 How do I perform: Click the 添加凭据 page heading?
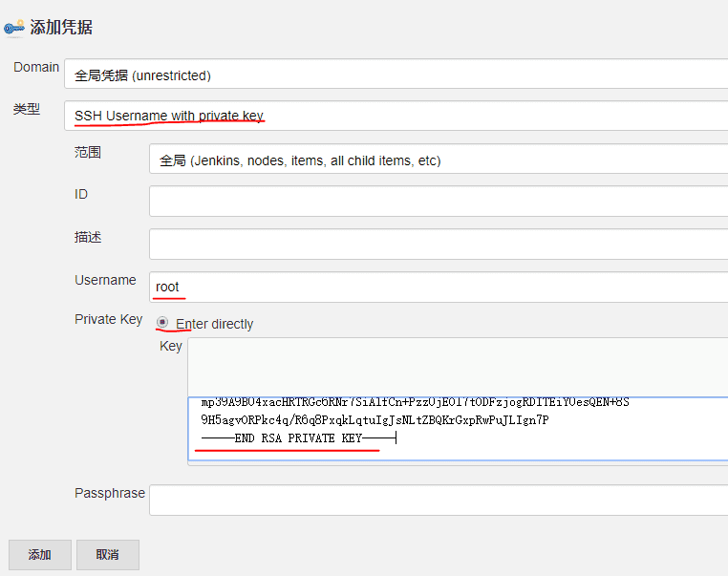click(x=61, y=28)
